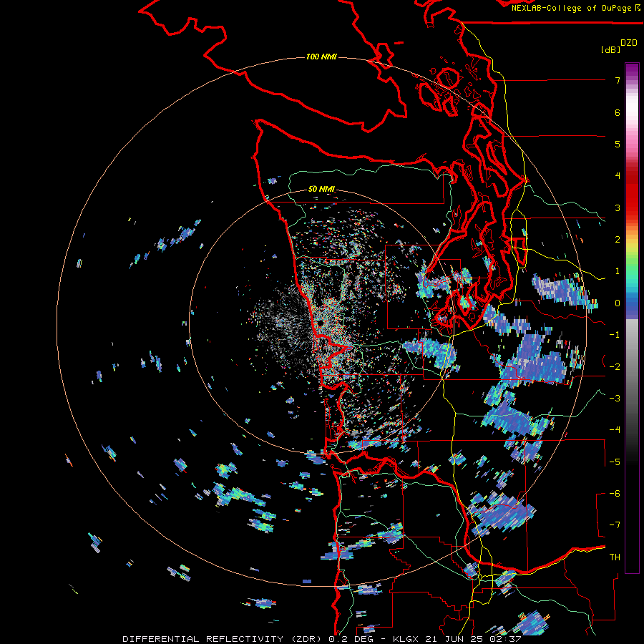Click the ZDR color scale bar
Screen dimensions: 644x644
click(x=632, y=318)
